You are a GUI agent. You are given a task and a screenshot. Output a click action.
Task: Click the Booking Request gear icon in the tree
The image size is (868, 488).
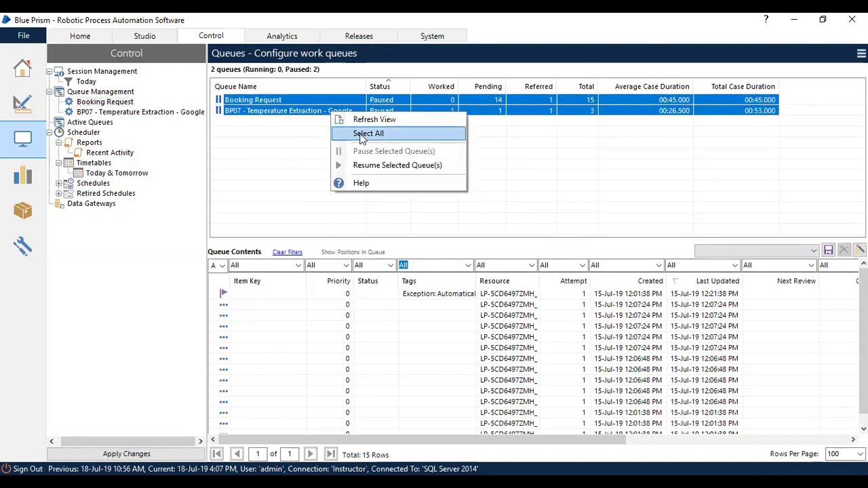tap(69, 102)
